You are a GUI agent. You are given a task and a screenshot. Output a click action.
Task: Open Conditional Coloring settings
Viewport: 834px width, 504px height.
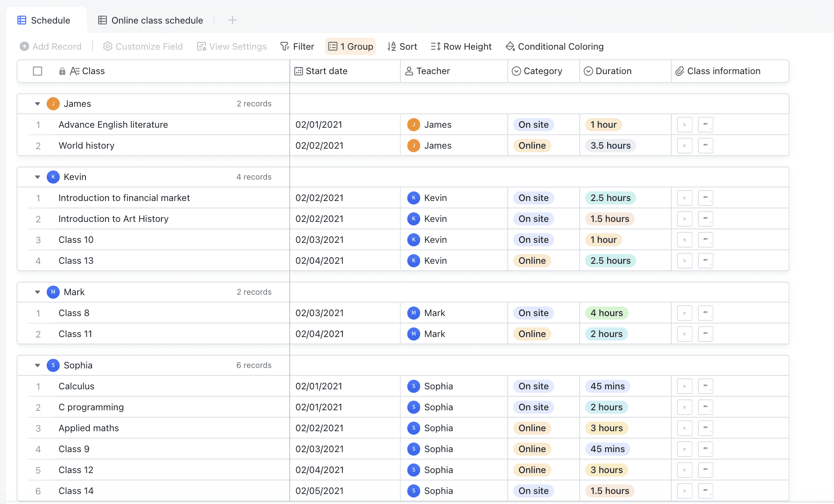[x=554, y=46]
